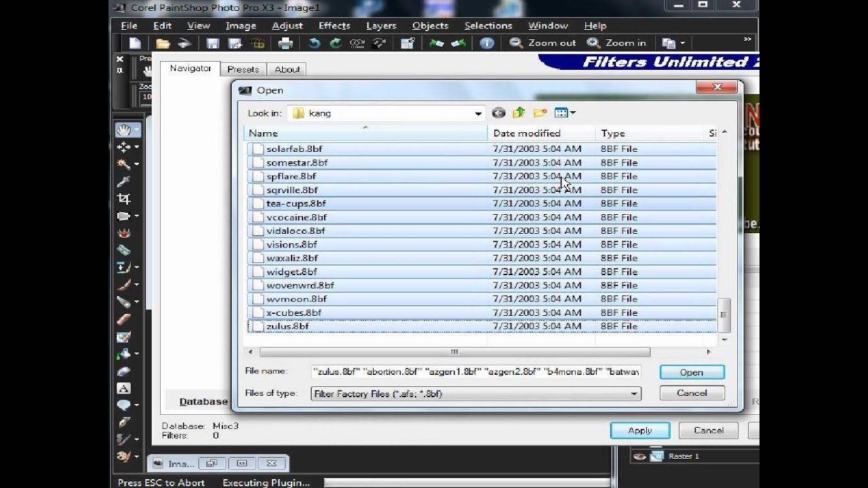The width and height of the screenshot is (868, 488).
Task: Click the Save floppy disk toolbar icon
Action: pyautogui.click(x=213, y=43)
